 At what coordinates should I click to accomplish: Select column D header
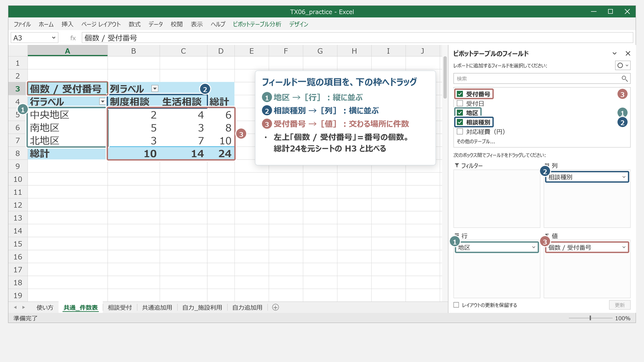click(x=221, y=51)
